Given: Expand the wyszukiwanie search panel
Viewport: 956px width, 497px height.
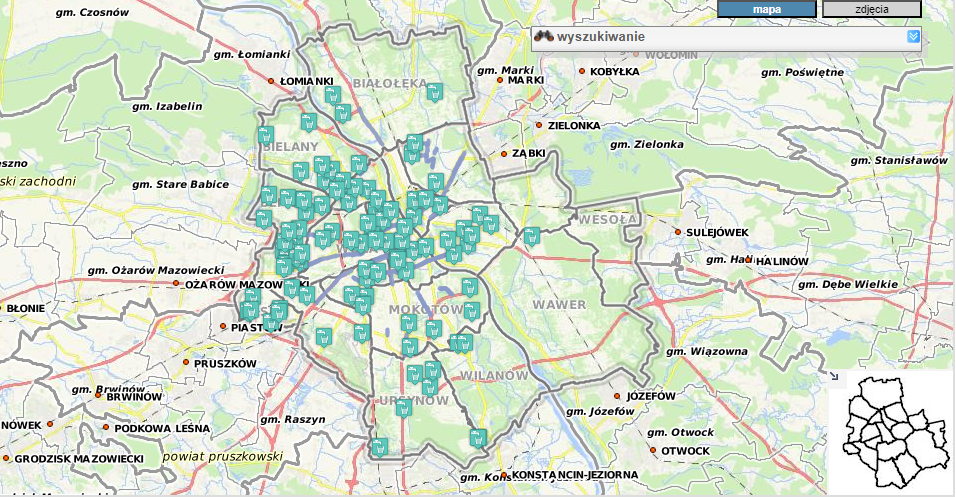Looking at the screenshot, I should [913, 37].
